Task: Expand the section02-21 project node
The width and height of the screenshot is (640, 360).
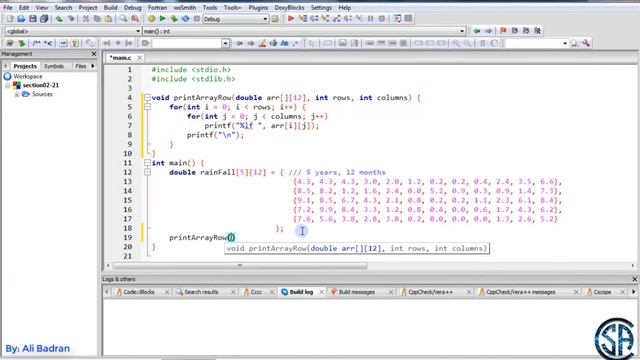Action: point(7,85)
